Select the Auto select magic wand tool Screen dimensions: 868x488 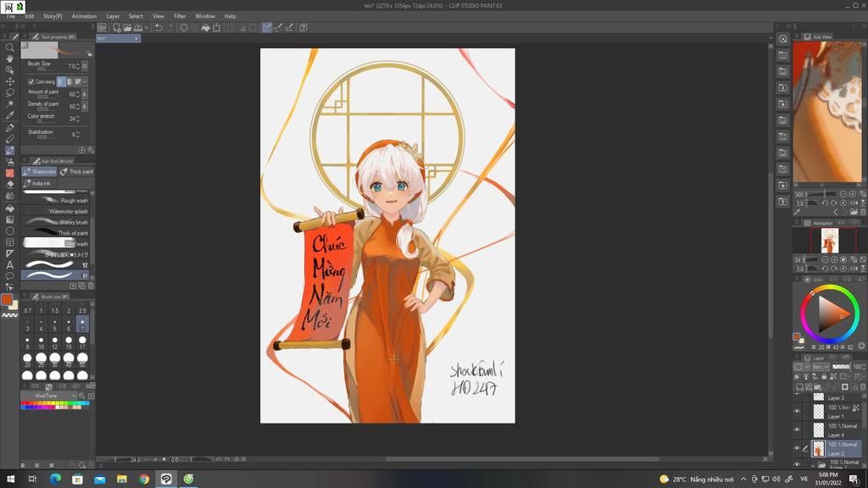tap(9, 104)
